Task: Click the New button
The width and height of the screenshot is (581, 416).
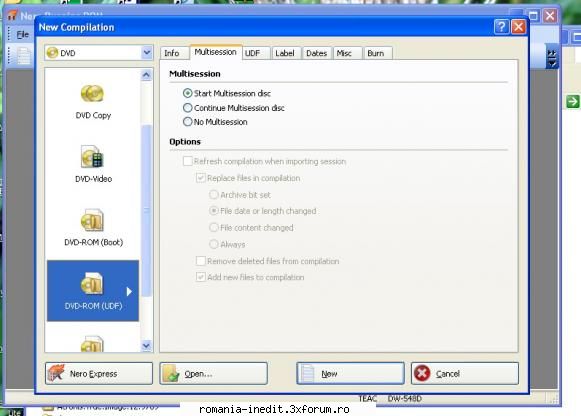Action: point(350,373)
